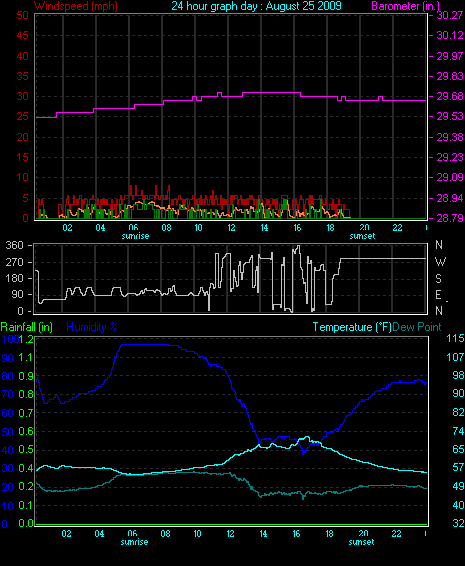Image resolution: width=465 pixels, height=566 pixels.
Task: Select barometer axis value 29.53
Action: point(449,117)
